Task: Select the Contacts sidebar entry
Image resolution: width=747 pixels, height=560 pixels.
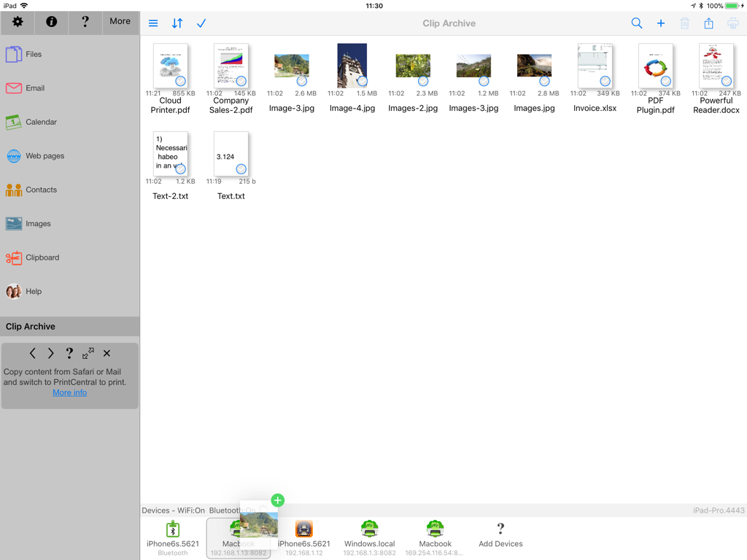Action: point(41,190)
